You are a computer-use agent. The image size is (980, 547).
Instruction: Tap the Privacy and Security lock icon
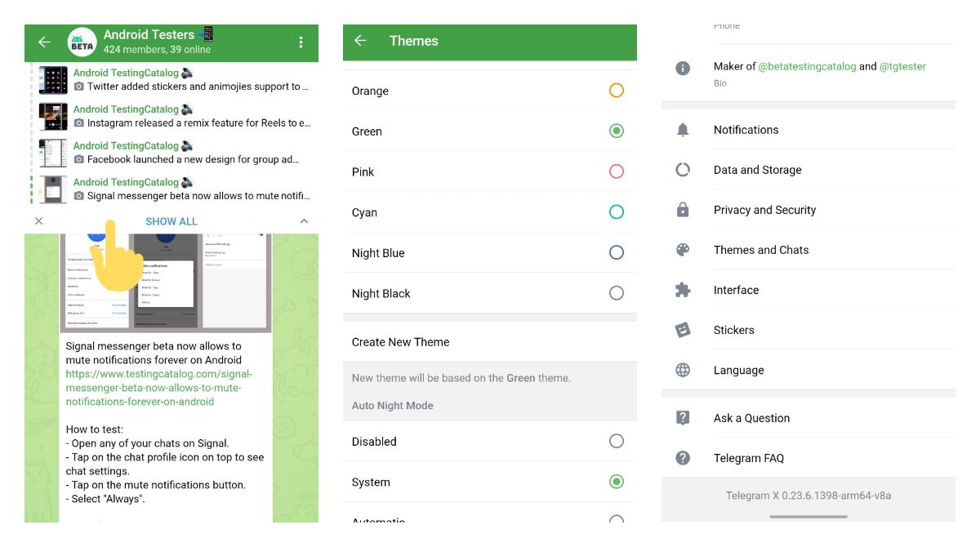683,210
